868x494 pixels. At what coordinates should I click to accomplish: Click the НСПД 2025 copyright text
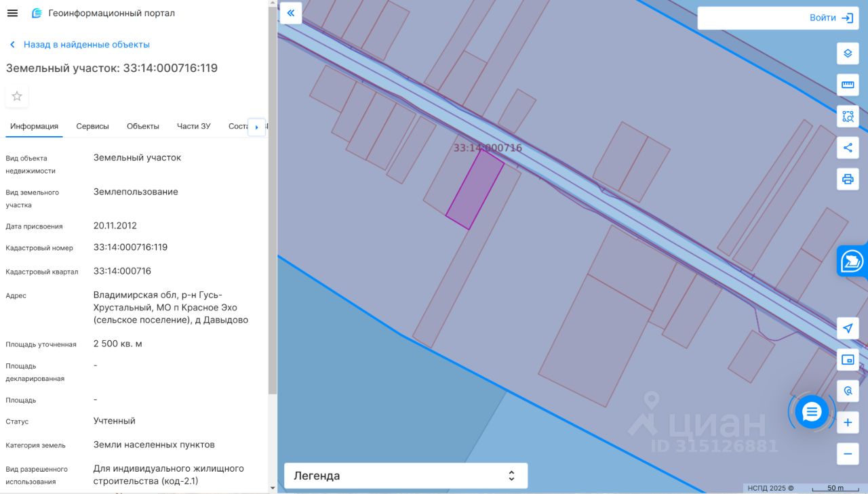pos(770,488)
